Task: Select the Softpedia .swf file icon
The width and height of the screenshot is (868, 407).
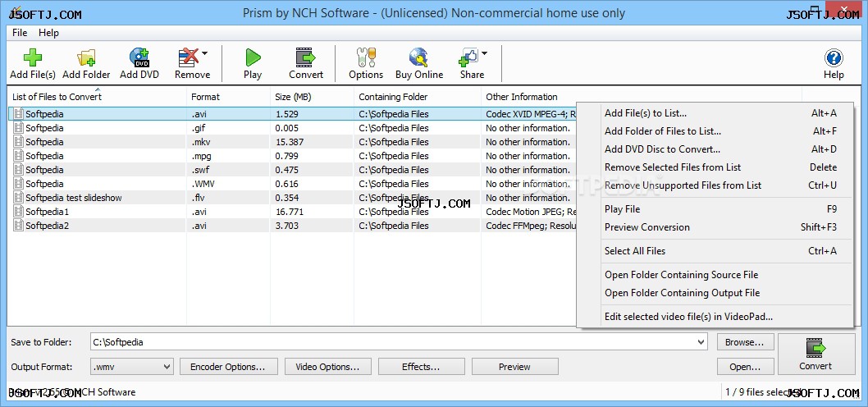Action: (x=19, y=169)
